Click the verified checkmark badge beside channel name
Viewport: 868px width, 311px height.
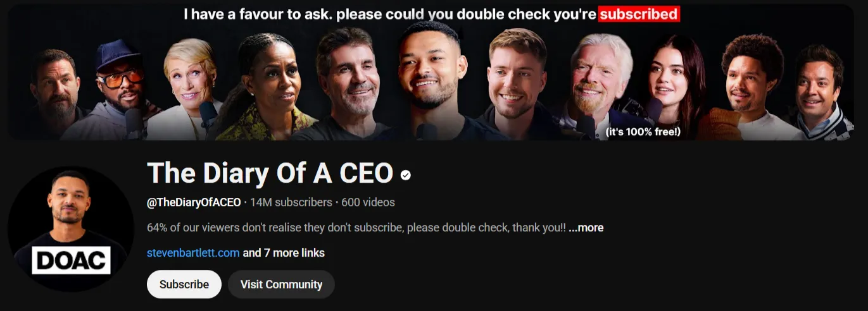[x=406, y=175]
